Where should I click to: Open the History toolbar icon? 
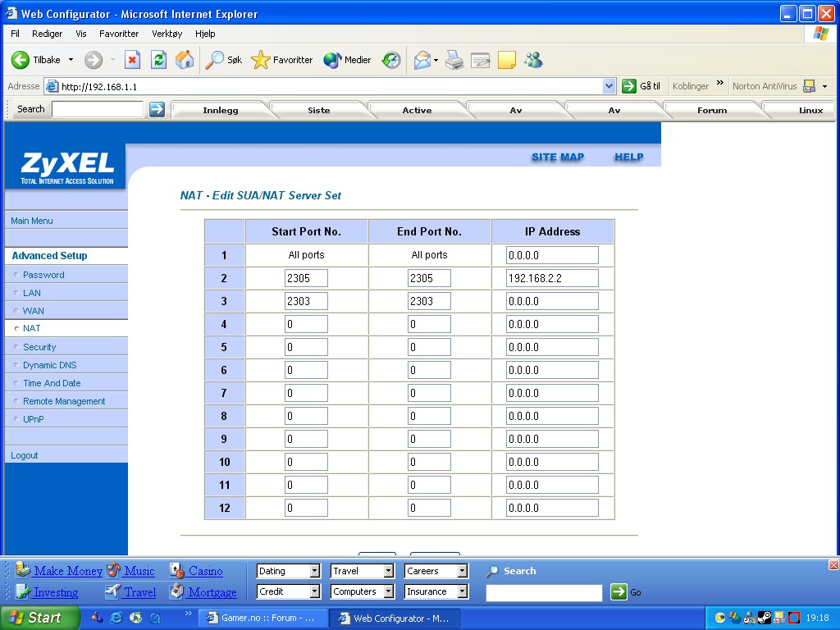point(391,60)
